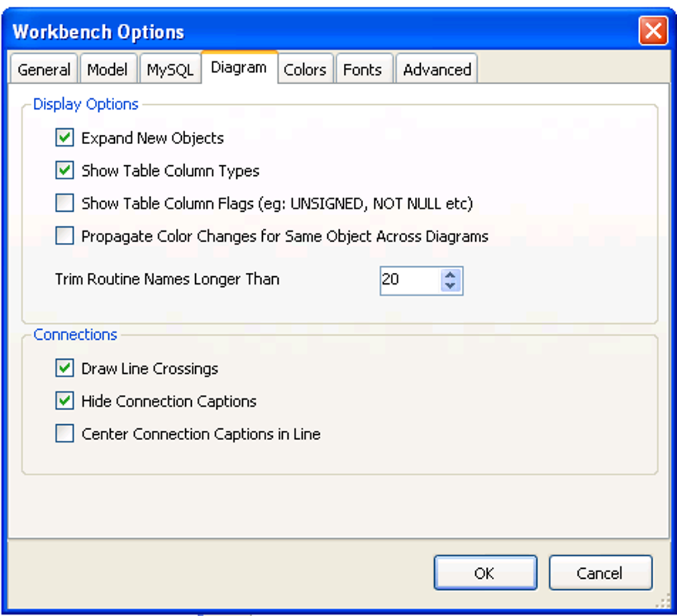
Task: Uncheck Draw Line Crossings
Action: click(x=65, y=368)
